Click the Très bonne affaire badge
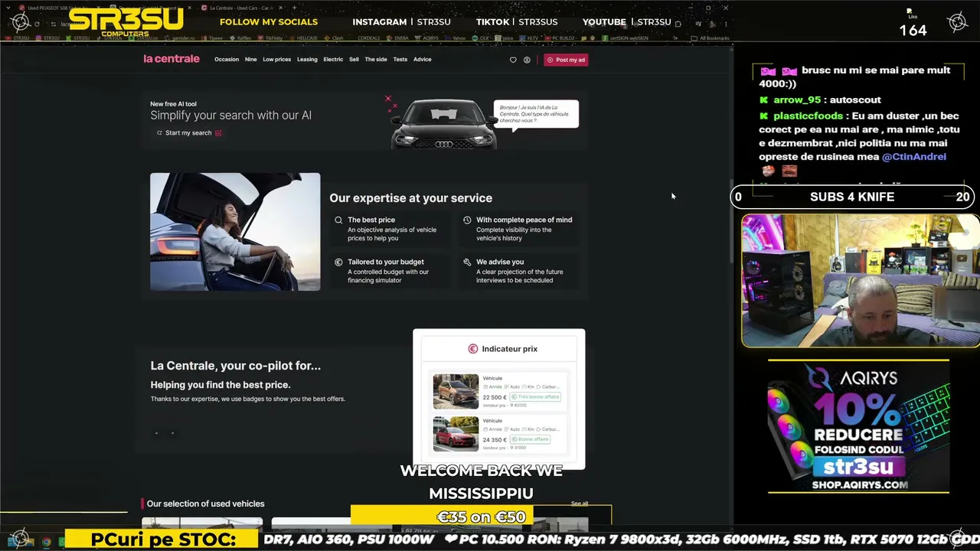 pyautogui.click(x=535, y=397)
